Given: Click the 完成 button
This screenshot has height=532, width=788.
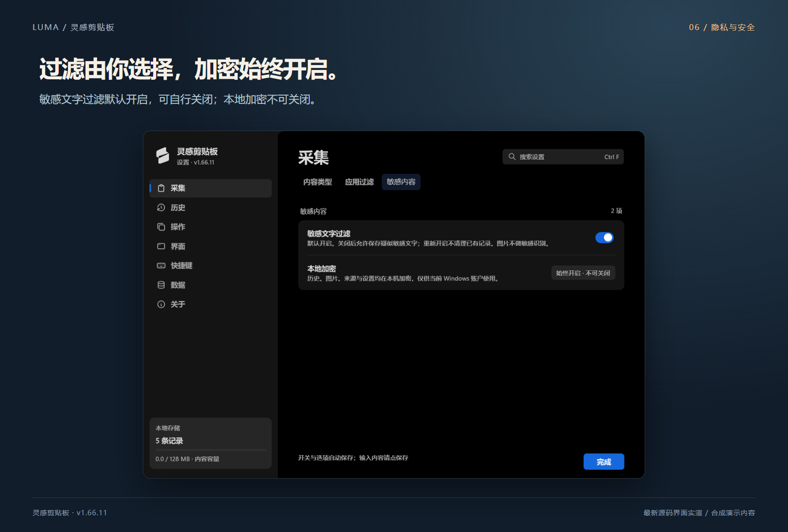Looking at the screenshot, I should coord(604,462).
